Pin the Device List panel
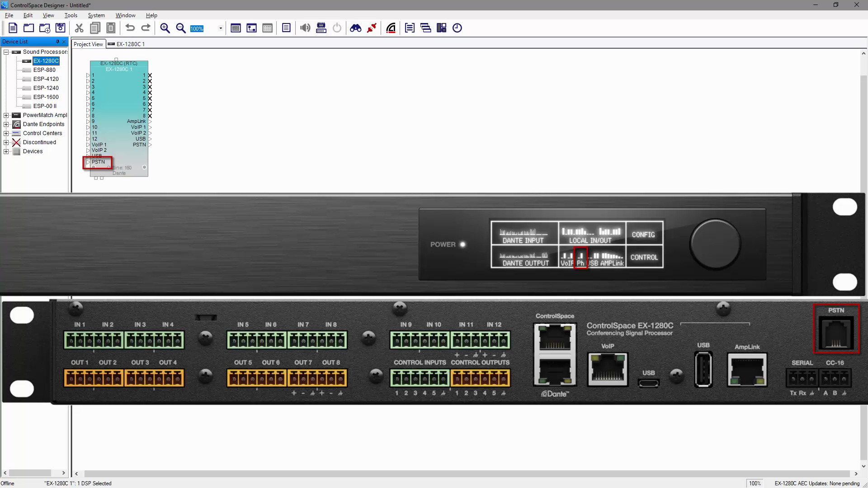The width and height of the screenshot is (868, 488). click(x=57, y=42)
